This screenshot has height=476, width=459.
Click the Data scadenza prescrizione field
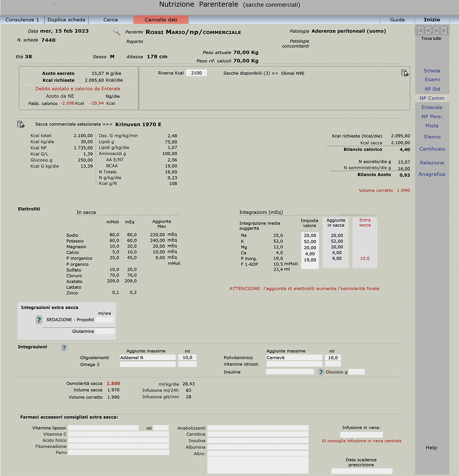tap(362, 471)
